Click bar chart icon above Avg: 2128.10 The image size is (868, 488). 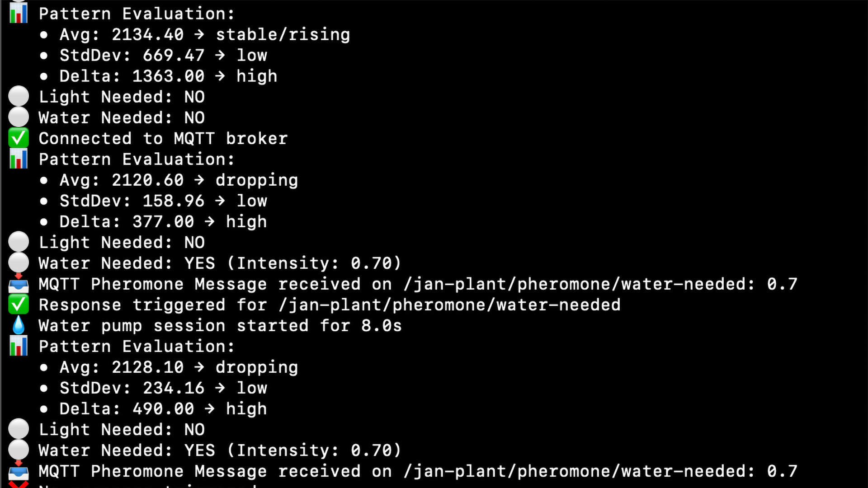[x=19, y=346]
